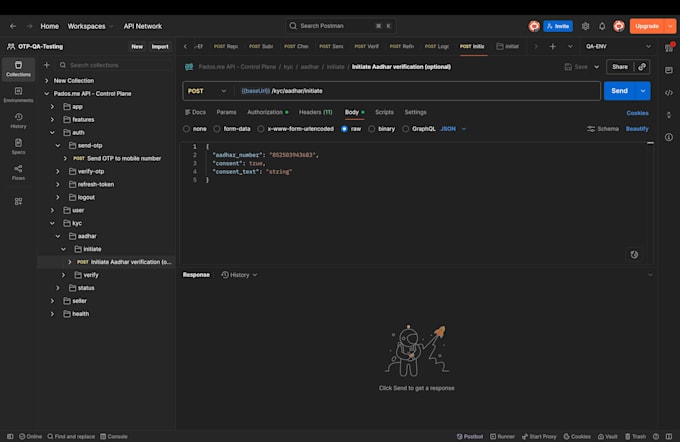Viewport: 680px width, 442px height.
Task: Collapse the auth folder
Action: [52, 132]
